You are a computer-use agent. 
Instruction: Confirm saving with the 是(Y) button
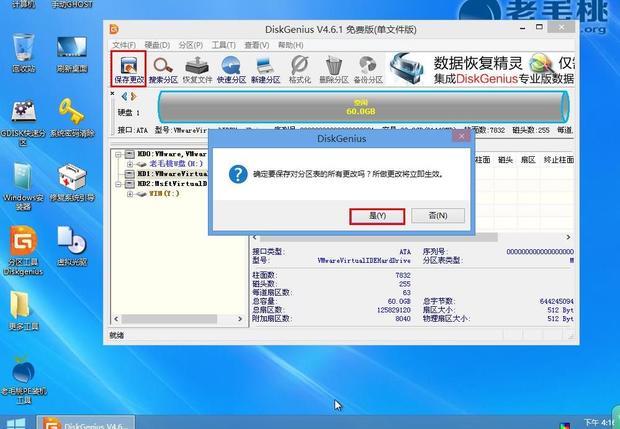[x=376, y=215]
